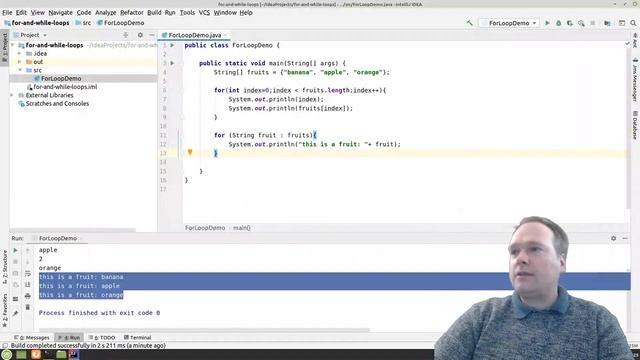Click the layout icon in the Run panel
The width and height of the screenshot is (640, 360).
point(16,299)
